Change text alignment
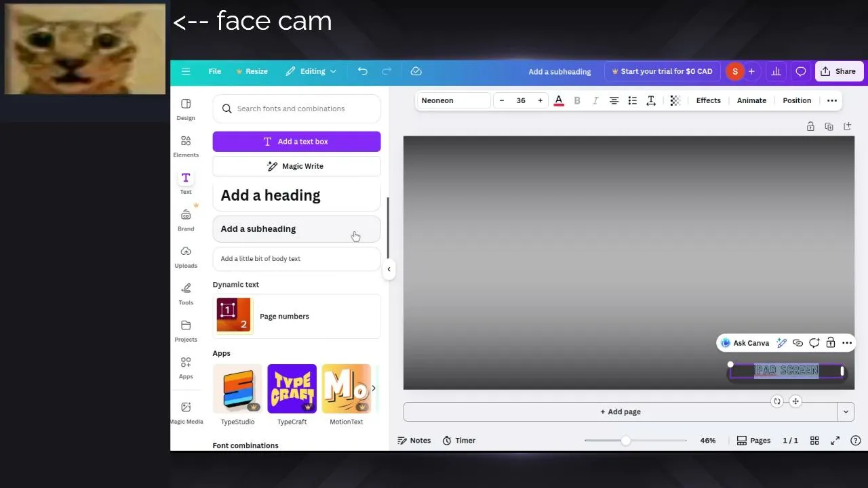 click(x=614, y=100)
